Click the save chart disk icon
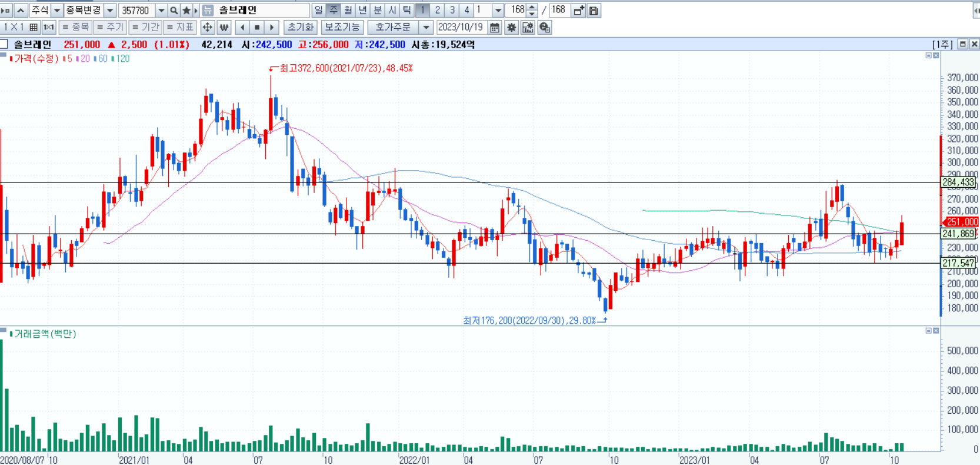Screen dimensions: 980x465 coord(594,11)
